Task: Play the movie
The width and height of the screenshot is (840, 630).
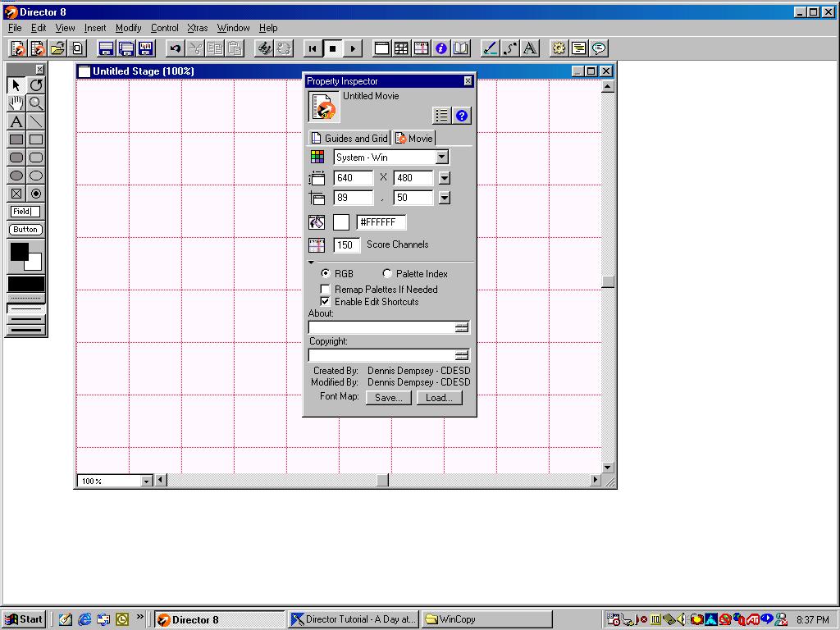Action: [x=353, y=48]
